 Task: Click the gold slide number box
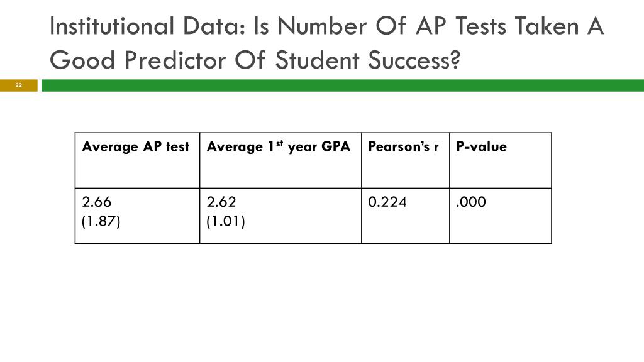click(x=18, y=85)
